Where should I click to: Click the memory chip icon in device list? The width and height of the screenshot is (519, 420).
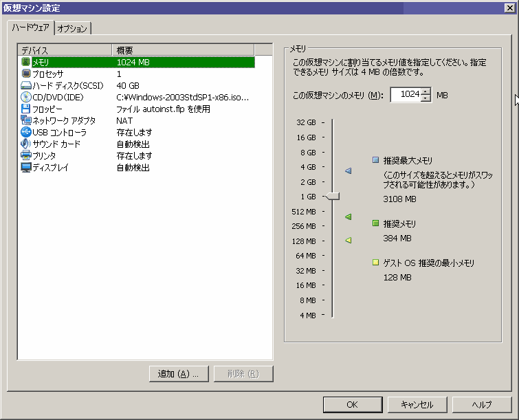[x=26, y=62]
